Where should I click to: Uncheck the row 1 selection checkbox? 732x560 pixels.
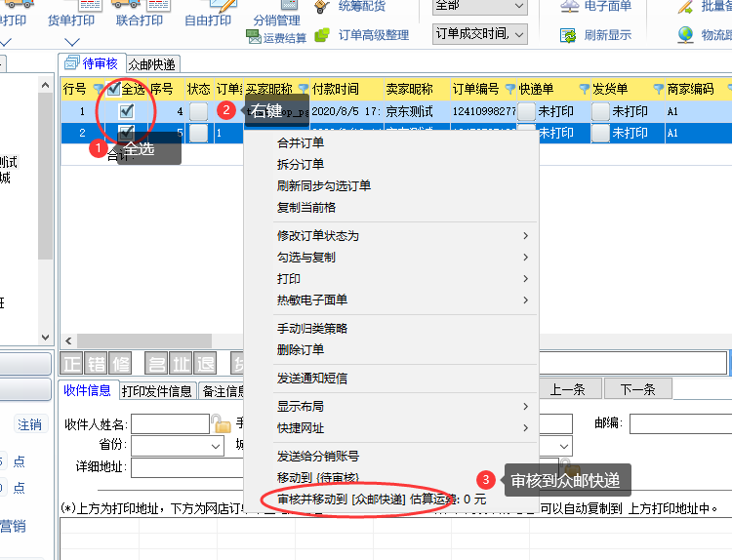pyautogui.click(x=127, y=111)
